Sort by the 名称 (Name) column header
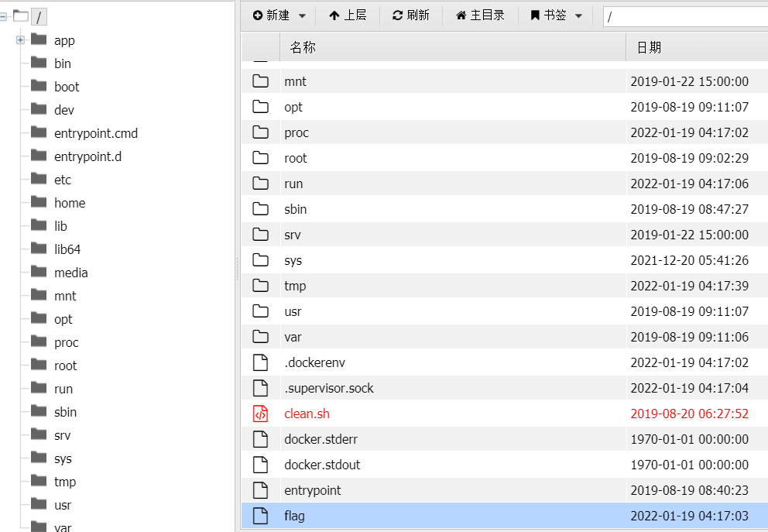 (x=453, y=47)
